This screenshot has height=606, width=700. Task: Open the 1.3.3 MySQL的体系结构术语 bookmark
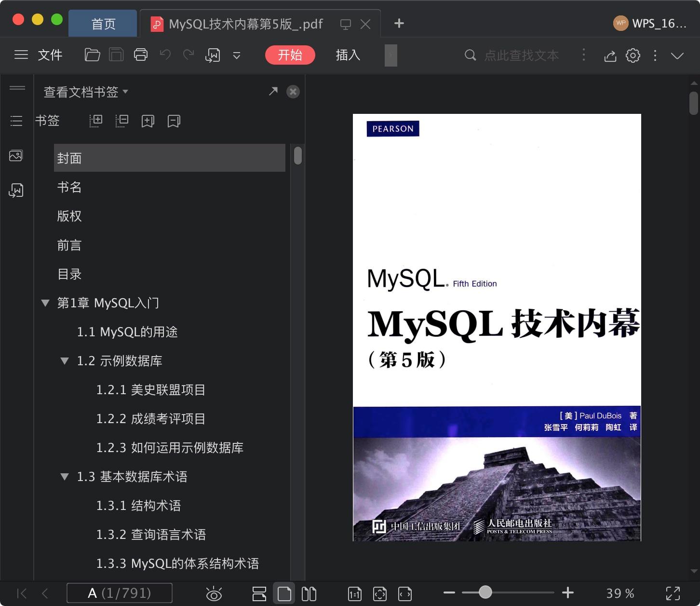click(177, 564)
